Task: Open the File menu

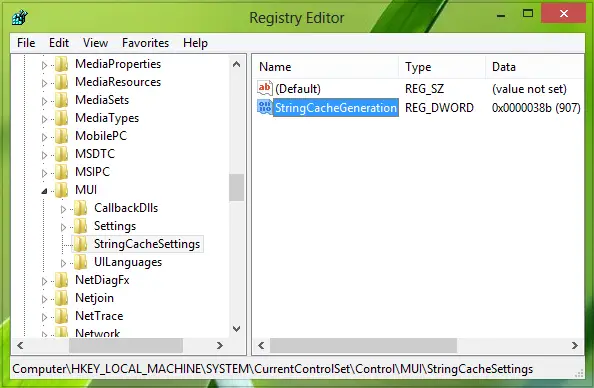Action: click(26, 43)
